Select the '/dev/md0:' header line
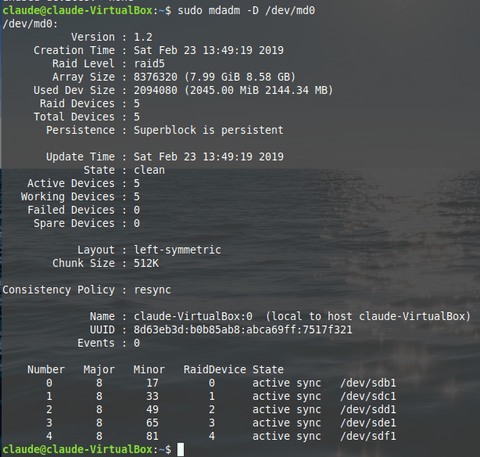Image resolution: width=480 pixels, height=457 pixels. point(30,24)
